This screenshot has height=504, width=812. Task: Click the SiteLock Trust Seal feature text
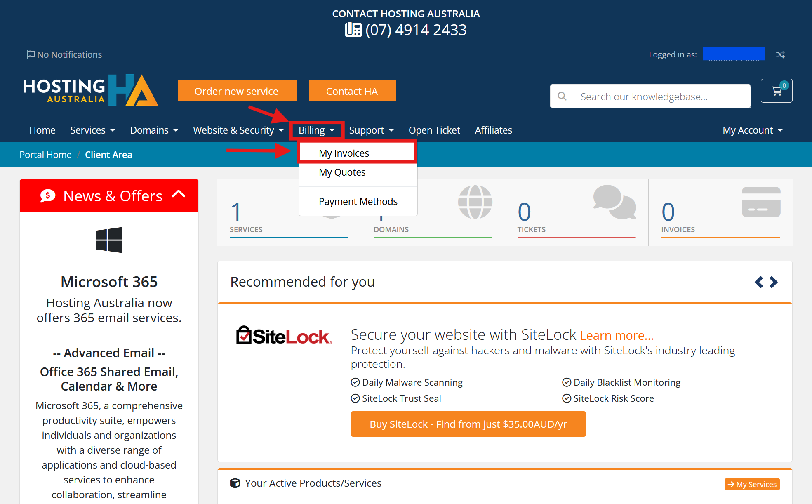(x=401, y=398)
